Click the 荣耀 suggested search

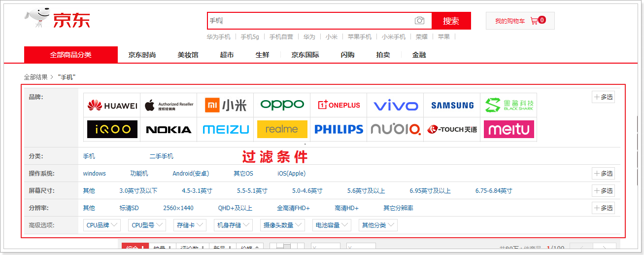pyautogui.click(x=421, y=36)
